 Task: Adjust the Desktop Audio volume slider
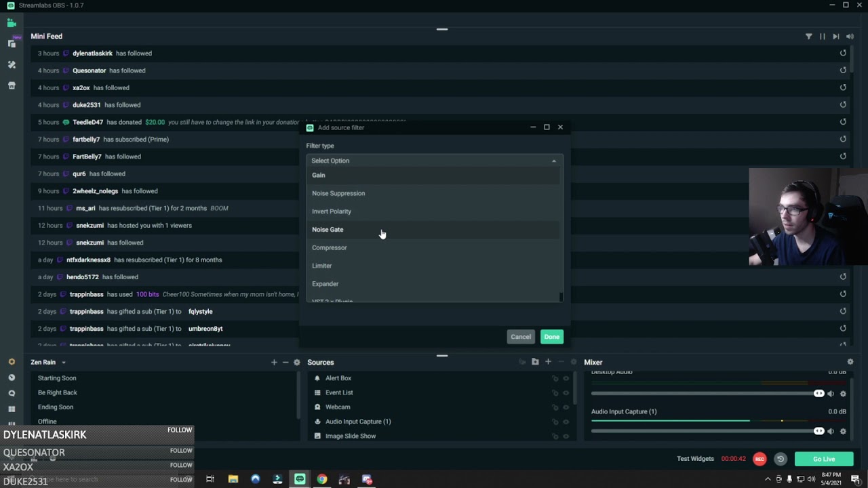pyautogui.click(x=707, y=394)
